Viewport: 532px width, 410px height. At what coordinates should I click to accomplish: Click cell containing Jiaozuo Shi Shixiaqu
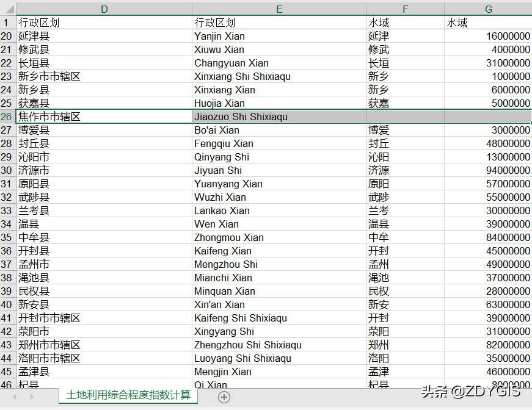click(x=279, y=117)
